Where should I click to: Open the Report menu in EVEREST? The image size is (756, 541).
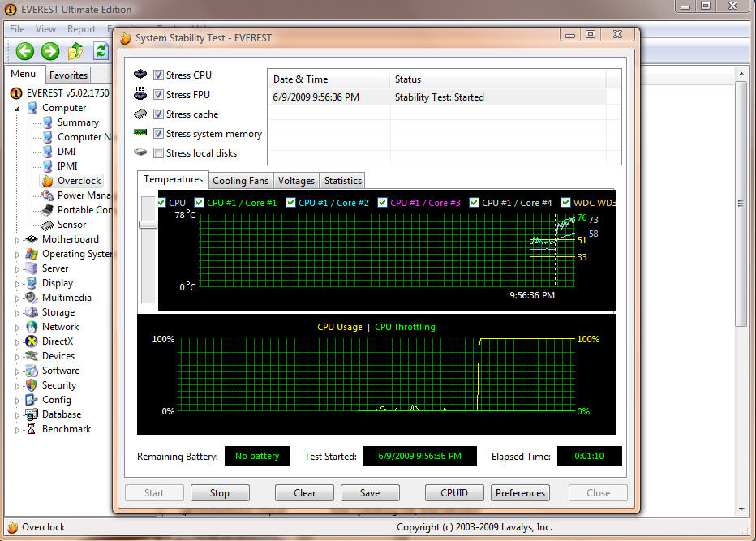click(81, 29)
